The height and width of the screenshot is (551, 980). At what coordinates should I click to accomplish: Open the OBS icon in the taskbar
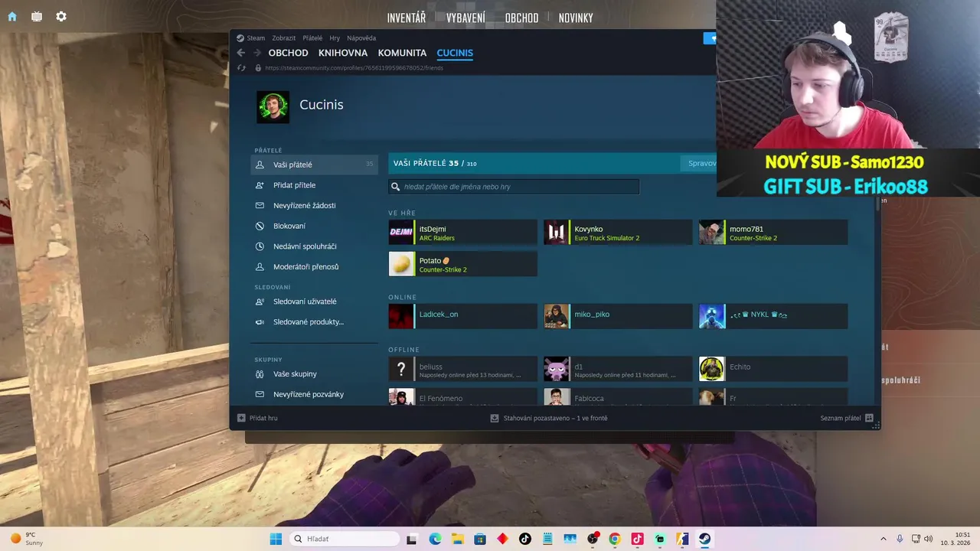[592, 539]
